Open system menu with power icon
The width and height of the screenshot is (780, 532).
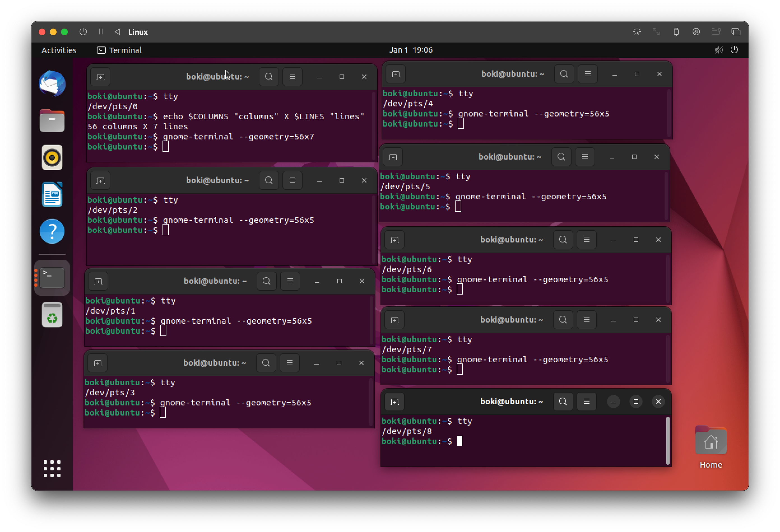734,50
